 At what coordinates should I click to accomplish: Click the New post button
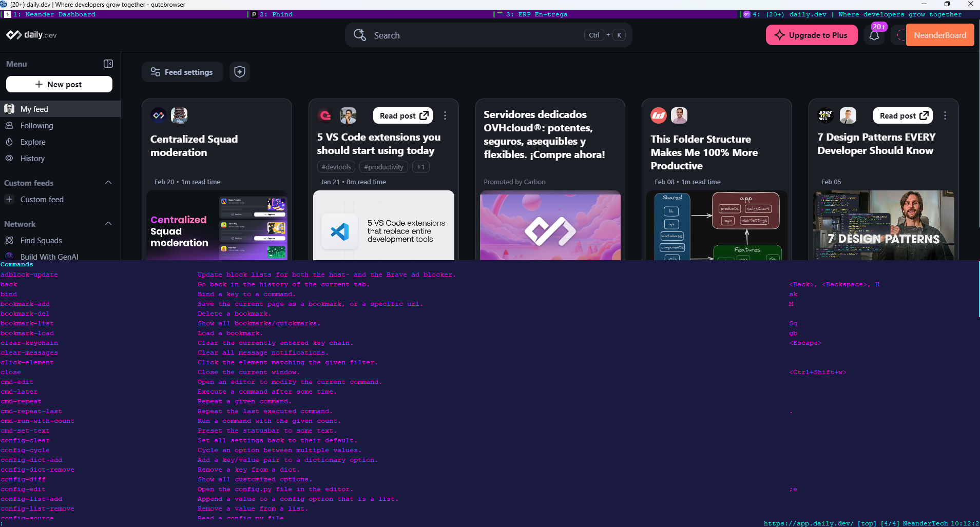[59, 84]
